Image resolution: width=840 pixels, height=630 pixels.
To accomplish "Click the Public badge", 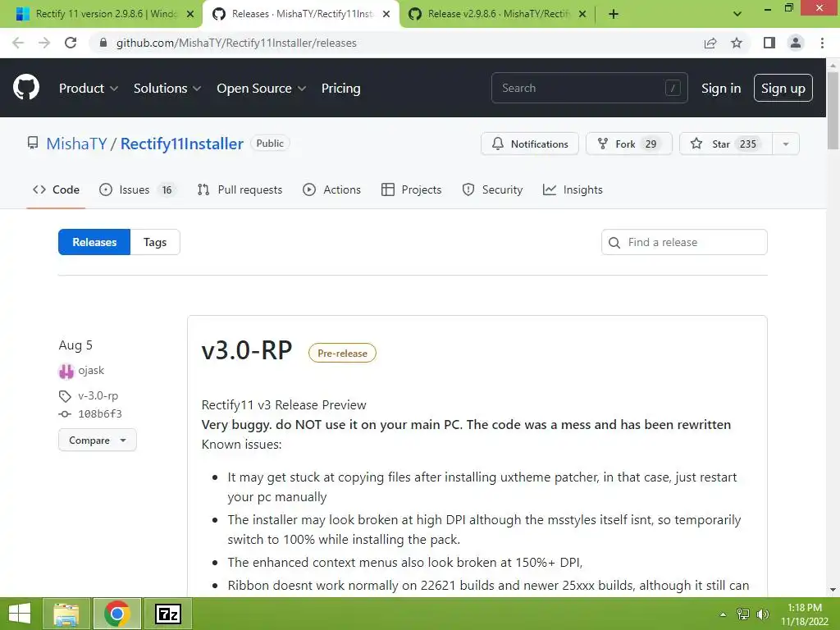I will point(270,143).
